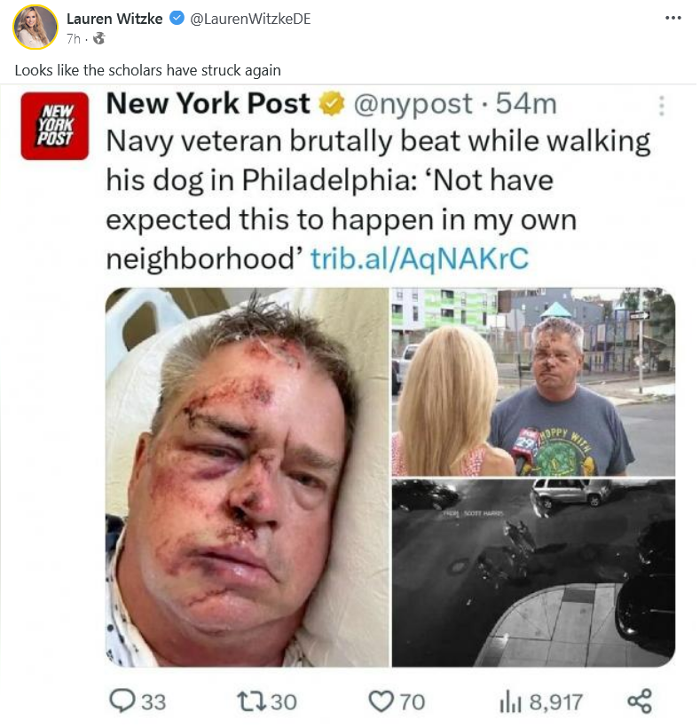Screen dimensions: 700x728
Task: Open the vertical three-dot menu on the tweet
Action: tap(661, 106)
